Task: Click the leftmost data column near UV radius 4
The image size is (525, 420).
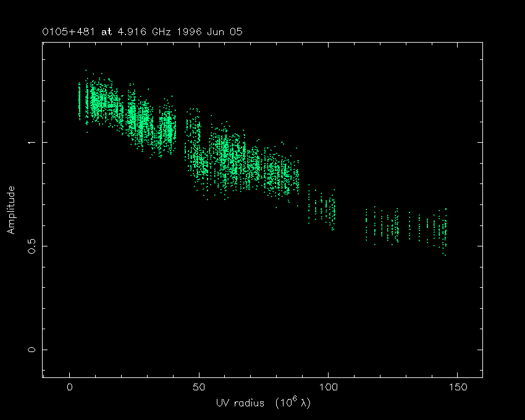Action: pyautogui.click(x=80, y=101)
